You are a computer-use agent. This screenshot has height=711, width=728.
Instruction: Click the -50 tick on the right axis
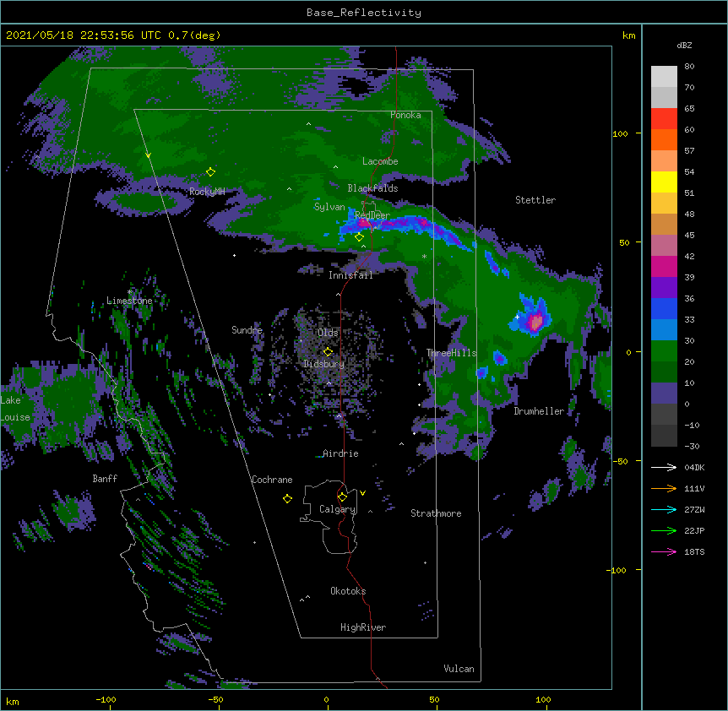(619, 461)
